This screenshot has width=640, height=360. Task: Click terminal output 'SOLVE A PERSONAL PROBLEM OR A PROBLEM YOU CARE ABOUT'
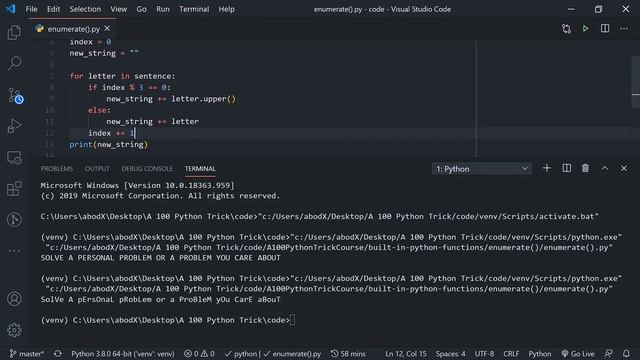pos(160,258)
